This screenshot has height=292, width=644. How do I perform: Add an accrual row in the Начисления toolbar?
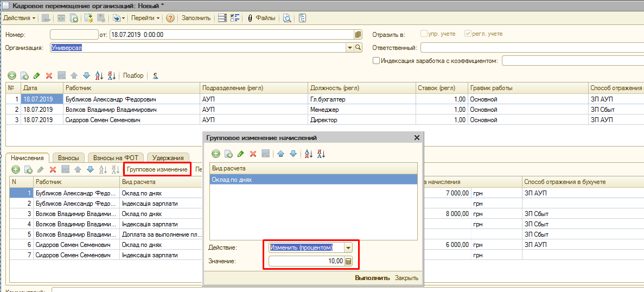pos(16,169)
